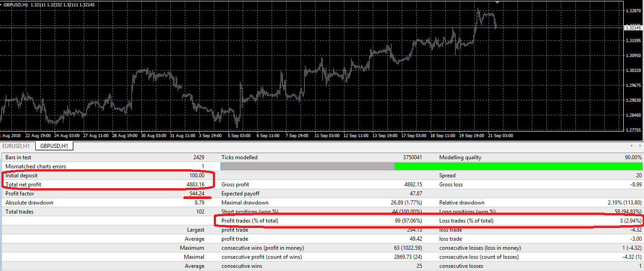644x271 pixels.
Task: Click consecutive wins (profit in money) label
Action: point(263,248)
